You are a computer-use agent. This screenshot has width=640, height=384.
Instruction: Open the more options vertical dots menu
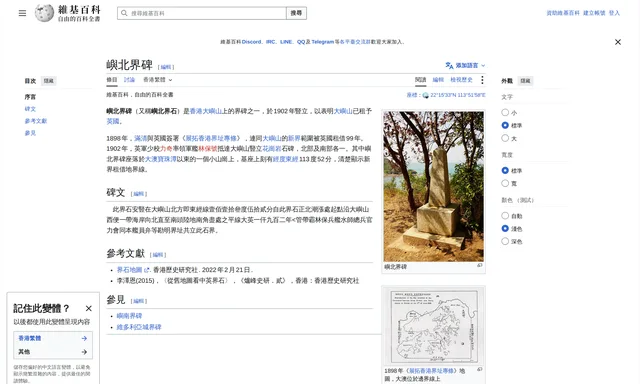tap(482, 80)
